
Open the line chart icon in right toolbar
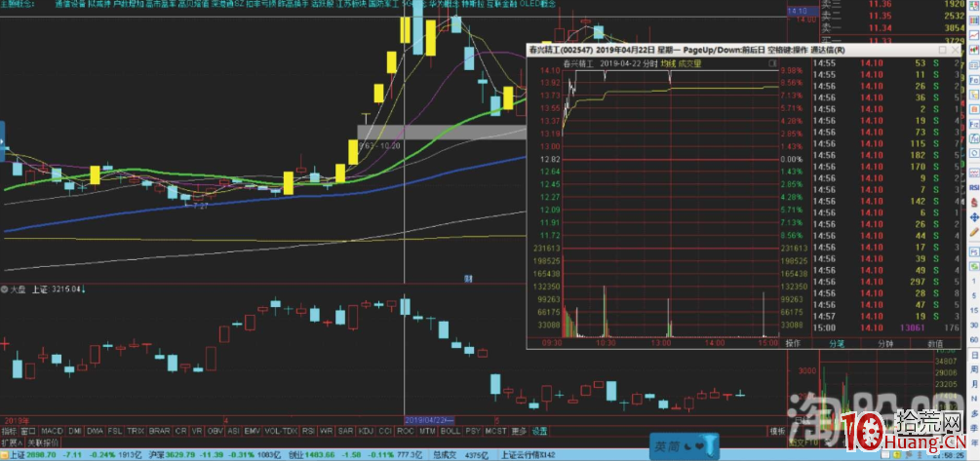[x=974, y=34]
